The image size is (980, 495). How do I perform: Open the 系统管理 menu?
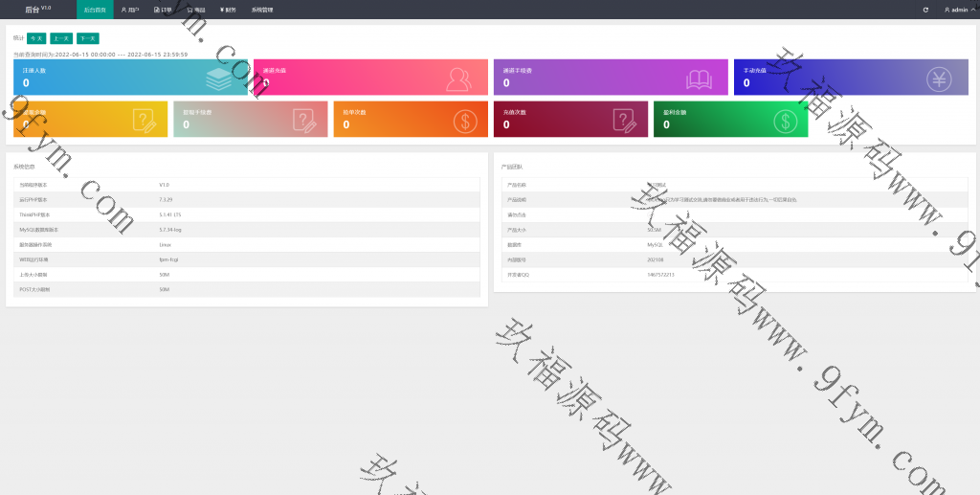tap(262, 10)
